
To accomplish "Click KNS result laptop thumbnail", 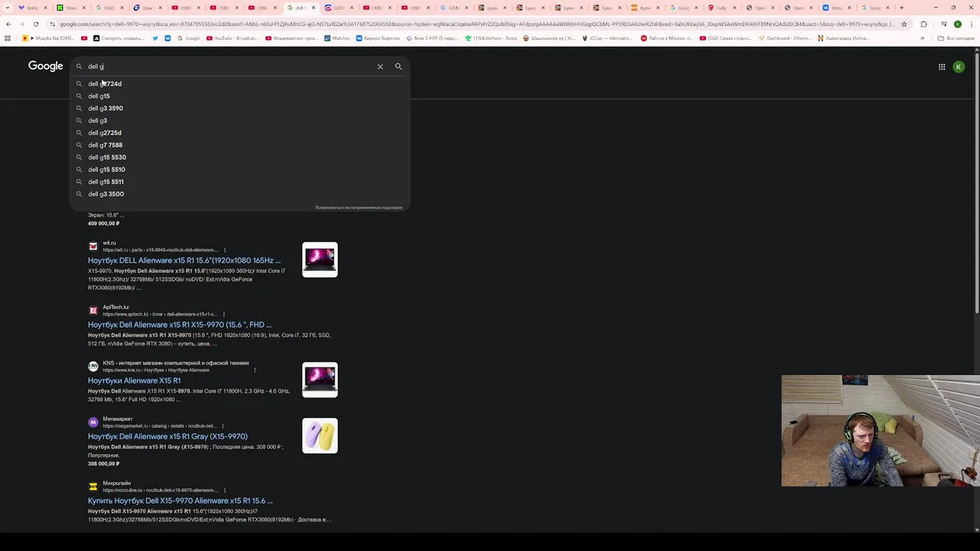I will point(320,380).
